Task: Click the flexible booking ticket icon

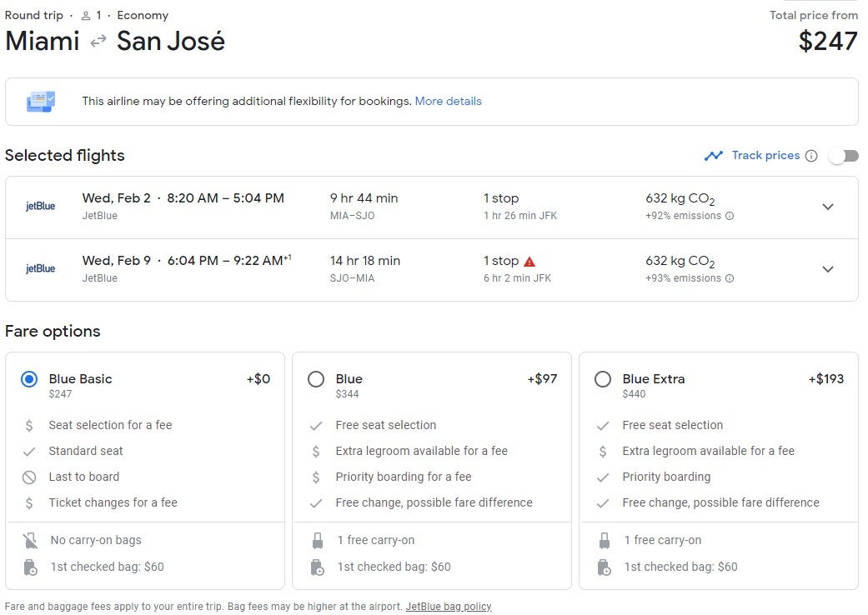Action: tap(41, 102)
